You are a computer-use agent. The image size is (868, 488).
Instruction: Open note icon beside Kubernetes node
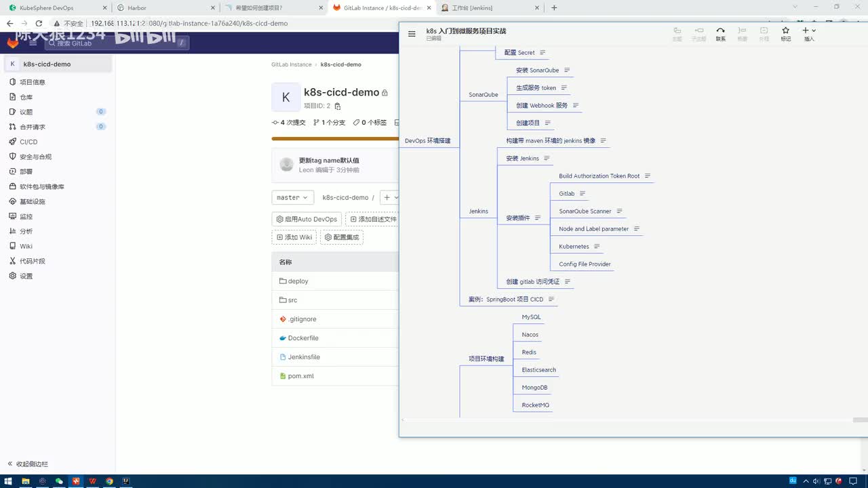pyautogui.click(x=597, y=247)
